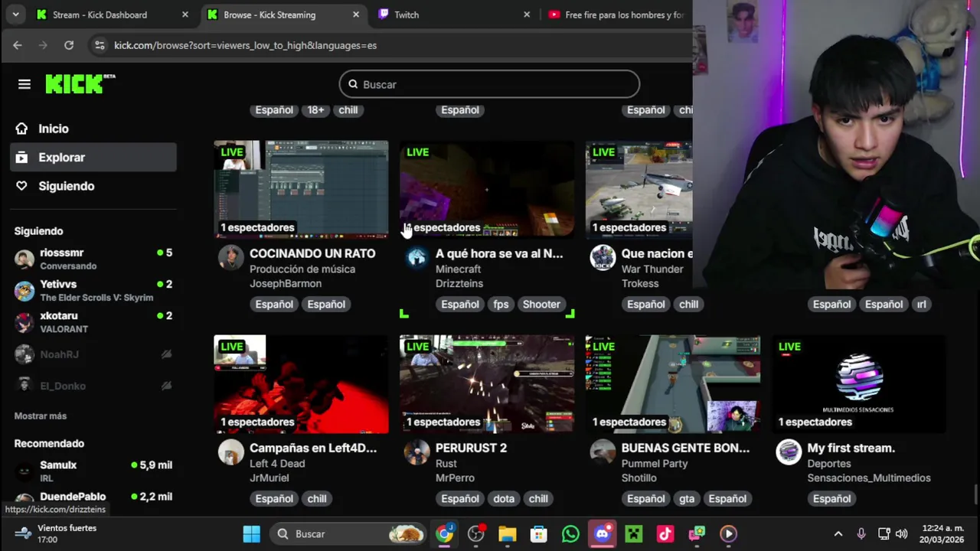Click taskbar Buscar search box
The height and width of the screenshot is (551, 980).
pyautogui.click(x=349, y=533)
